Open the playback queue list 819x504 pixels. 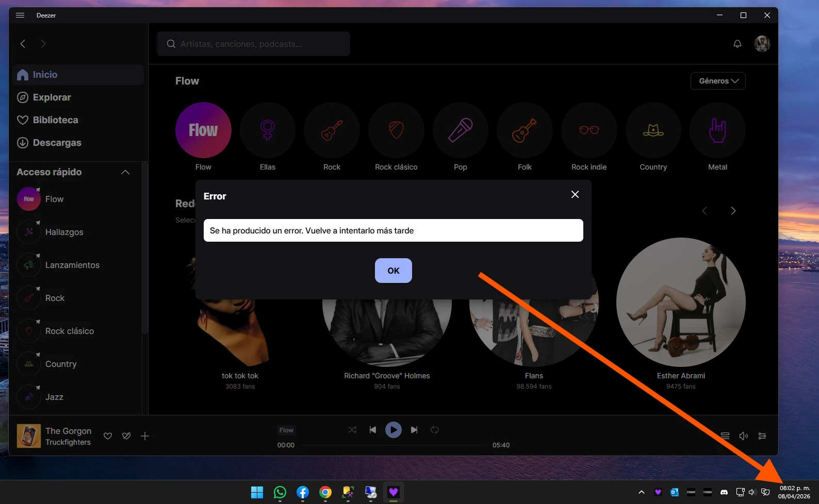pyautogui.click(x=725, y=436)
